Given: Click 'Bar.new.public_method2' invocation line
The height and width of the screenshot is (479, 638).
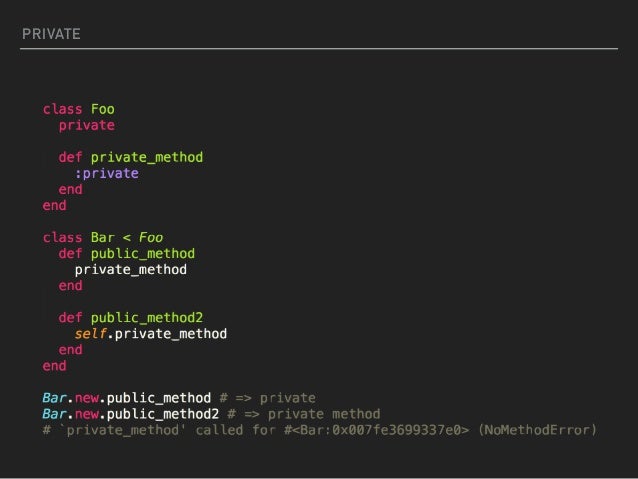Looking at the screenshot, I should pos(131,414).
